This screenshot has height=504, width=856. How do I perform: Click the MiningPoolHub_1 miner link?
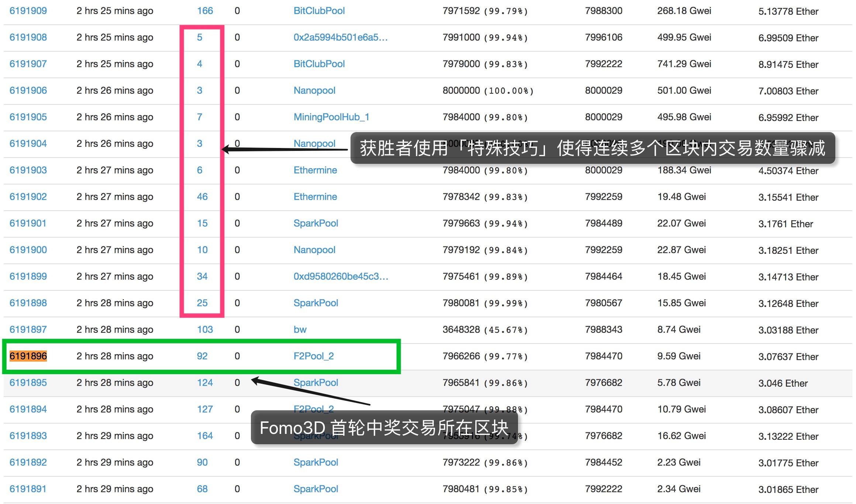point(331,117)
